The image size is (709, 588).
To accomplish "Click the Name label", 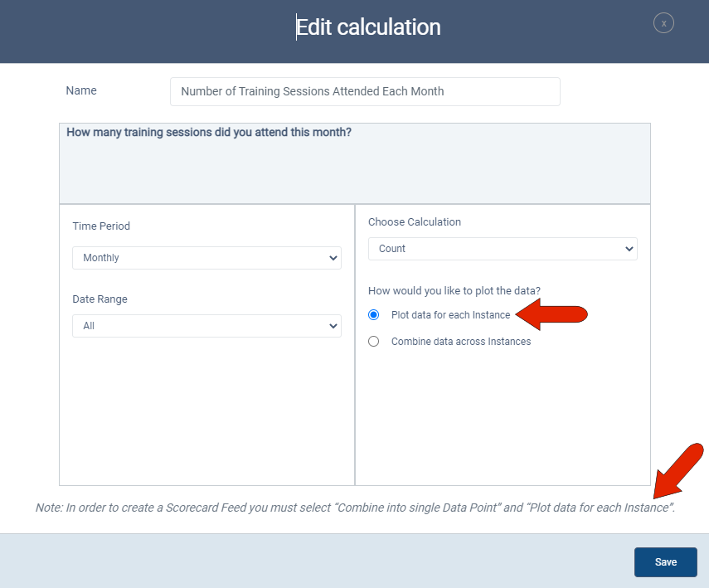I will pyautogui.click(x=81, y=90).
